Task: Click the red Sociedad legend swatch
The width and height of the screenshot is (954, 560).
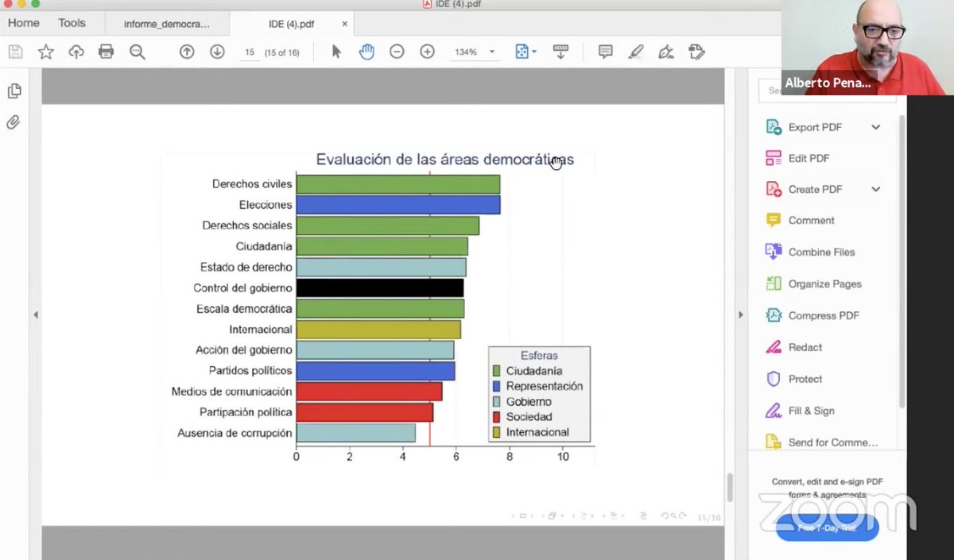Action: point(496,417)
